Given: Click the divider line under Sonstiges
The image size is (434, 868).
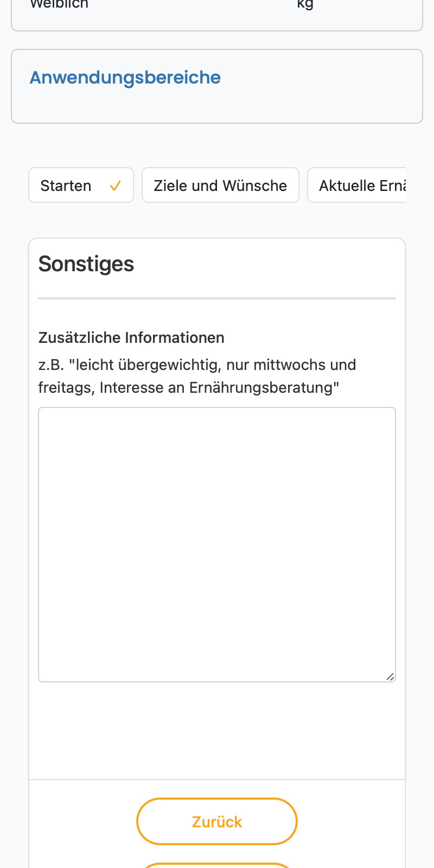Looking at the screenshot, I should 217,298.
